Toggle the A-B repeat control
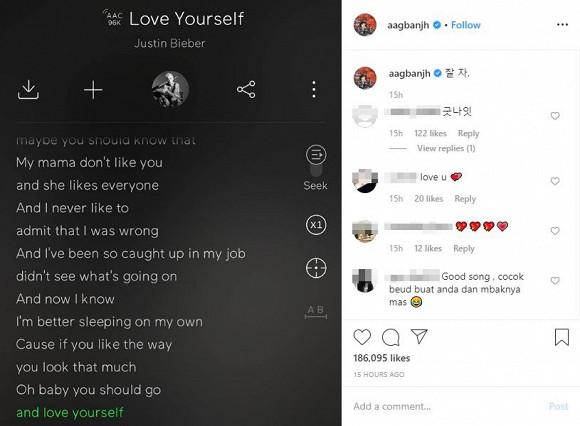Screen dimensions: 580x426 316,312
